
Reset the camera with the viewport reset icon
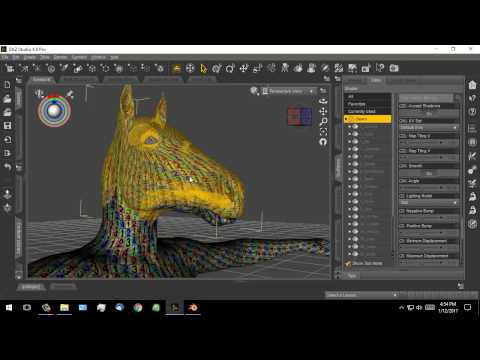(x=323, y=142)
